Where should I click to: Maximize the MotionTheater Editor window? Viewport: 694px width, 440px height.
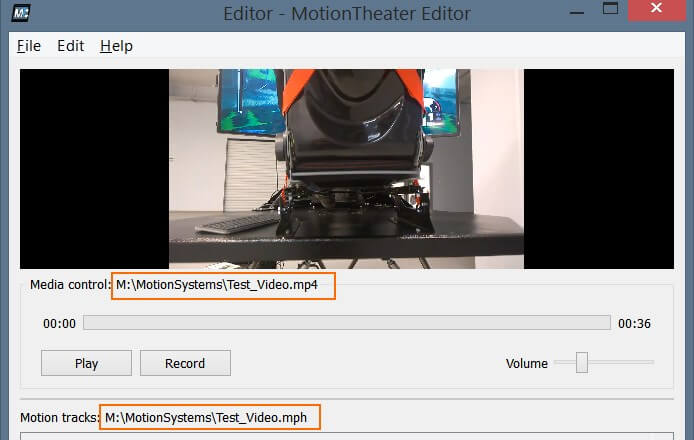point(610,9)
